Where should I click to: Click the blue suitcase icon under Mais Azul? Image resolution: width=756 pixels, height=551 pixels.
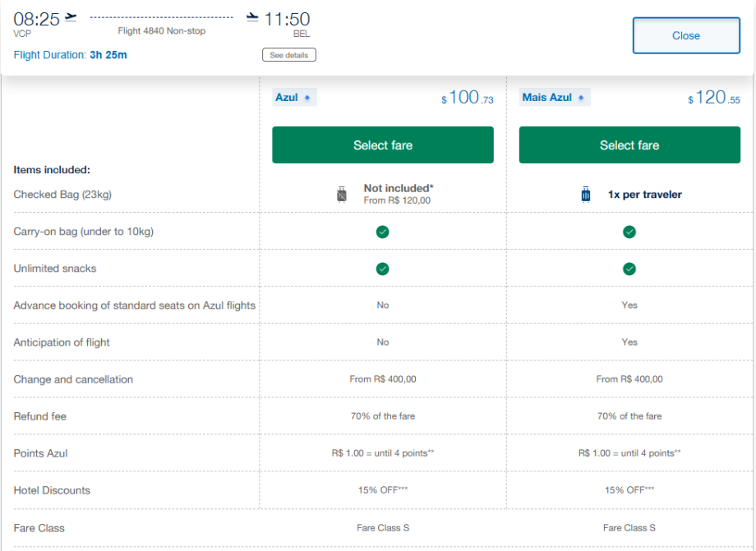coord(586,195)
